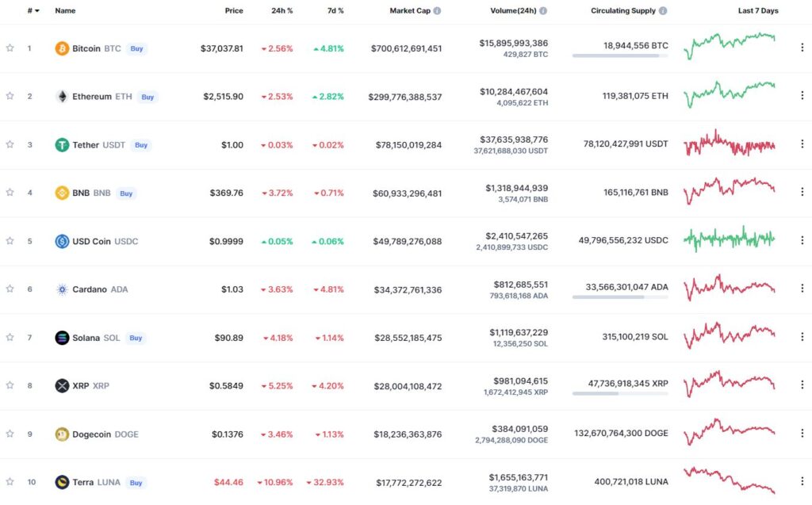Screen dimensions: 812x505
Task: Open Volume(24h) info icon
Action: coord(542,11)
